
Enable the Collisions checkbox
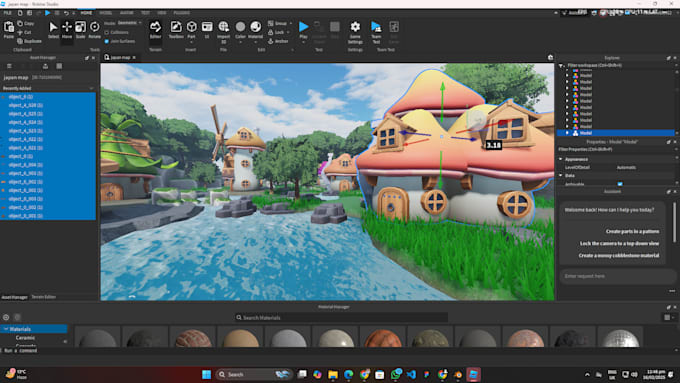click(107, 33)
